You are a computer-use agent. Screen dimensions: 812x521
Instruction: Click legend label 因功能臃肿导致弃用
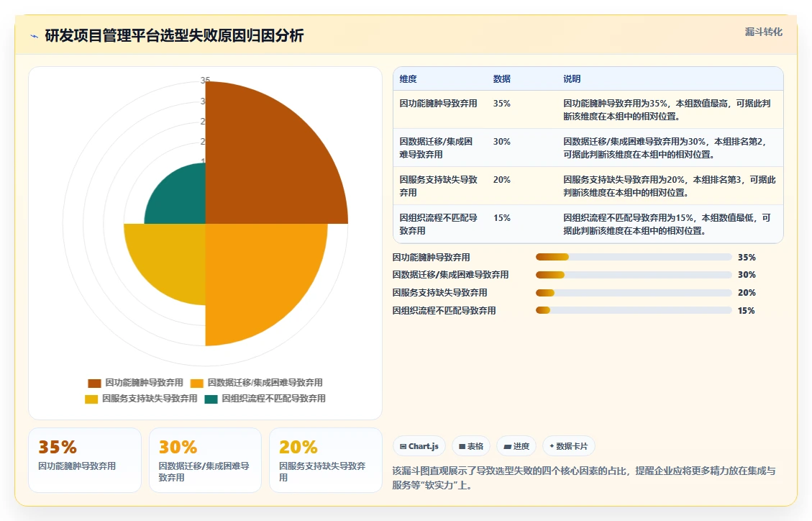tap(144, 383)
